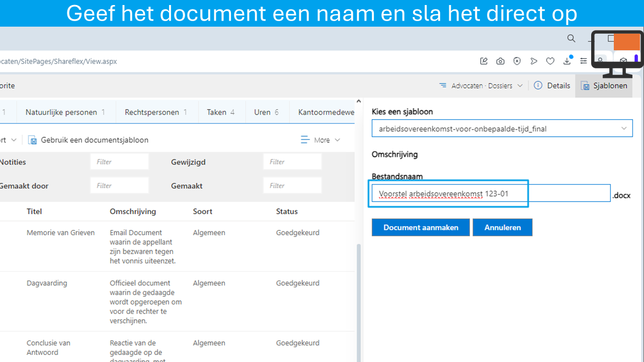Sort by the Omschrijving column header
Image resolution: width=644 pixels, height=362 pixels.
(133, 211)
